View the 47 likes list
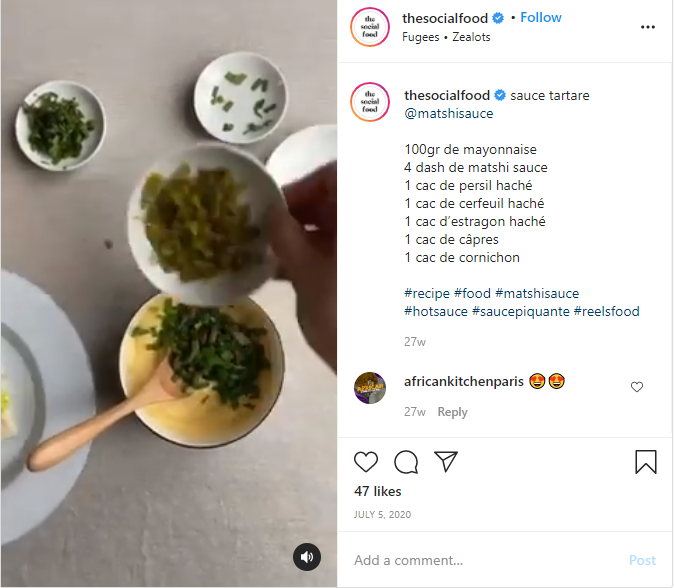 (378, 491)
